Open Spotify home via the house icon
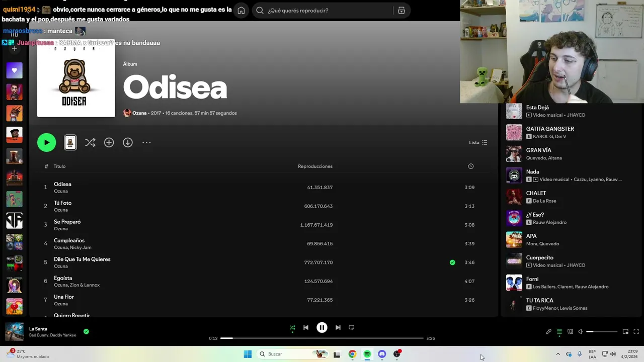Image resolution: width=644 pixels, height=362 pixels. tap(241, 11)
